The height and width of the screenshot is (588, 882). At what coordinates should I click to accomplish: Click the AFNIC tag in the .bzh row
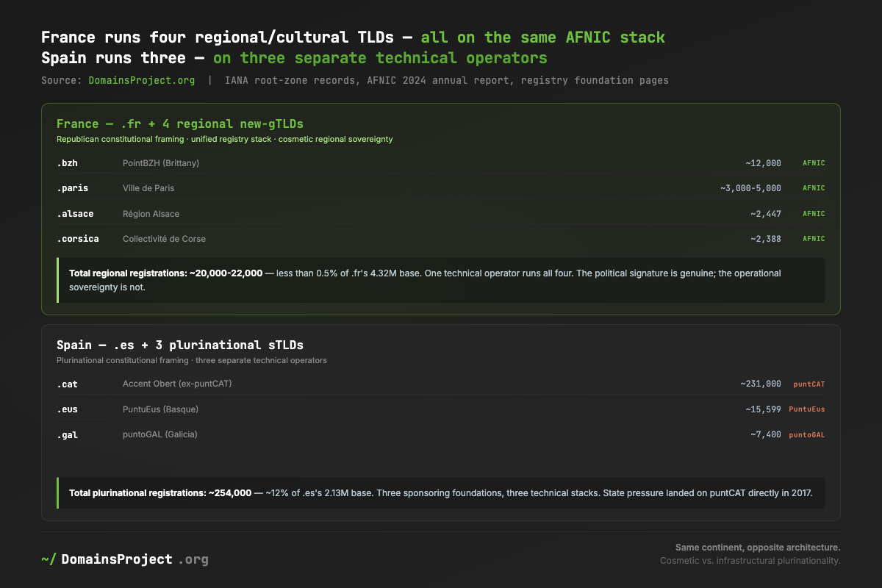pyautogui.click(x=814, y=162)
